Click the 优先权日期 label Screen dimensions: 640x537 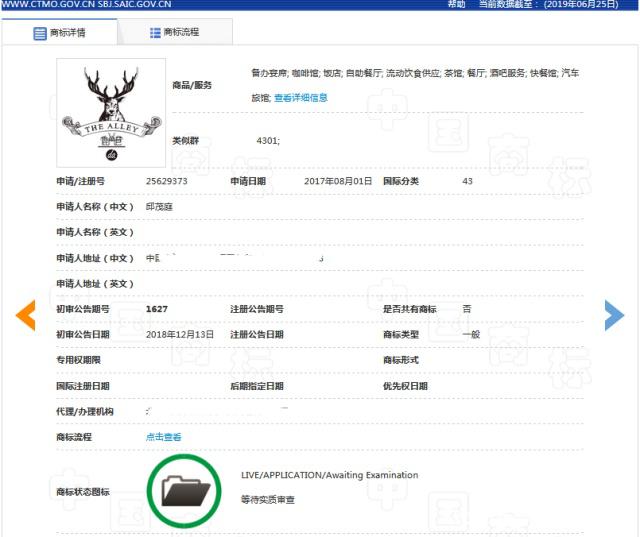coord(405,386)
